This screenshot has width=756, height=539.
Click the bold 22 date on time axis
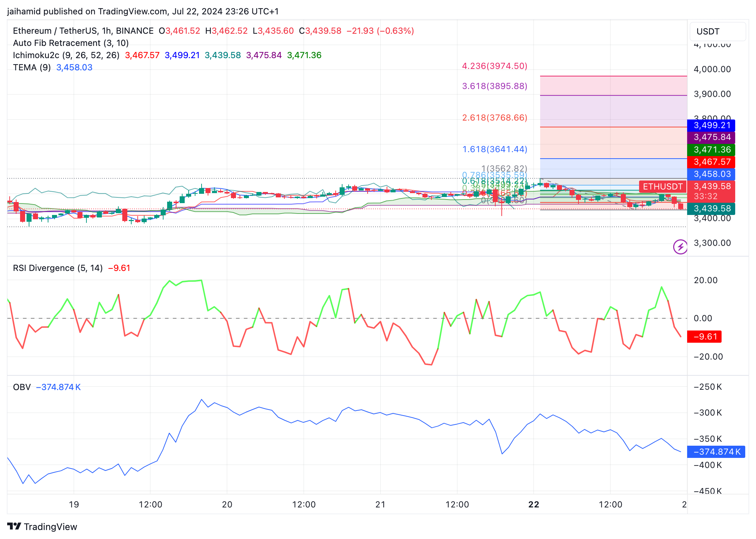coord(534,505)
